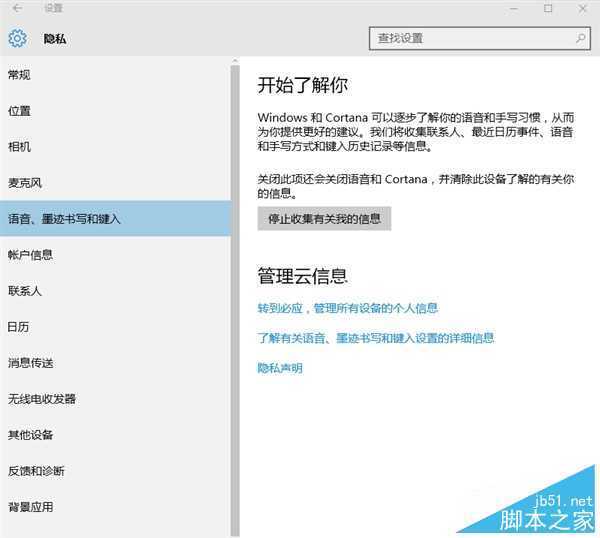Click the 开始了解你 heading

(302, 85)
